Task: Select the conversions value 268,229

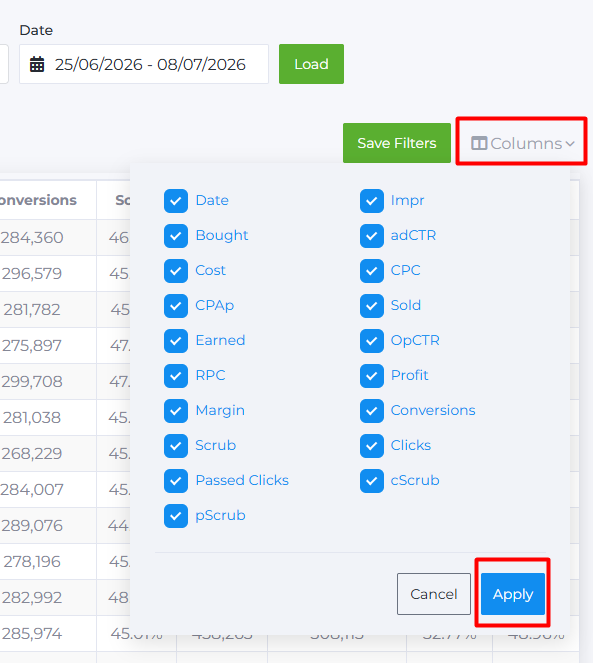Action: [x=32, y=453]
